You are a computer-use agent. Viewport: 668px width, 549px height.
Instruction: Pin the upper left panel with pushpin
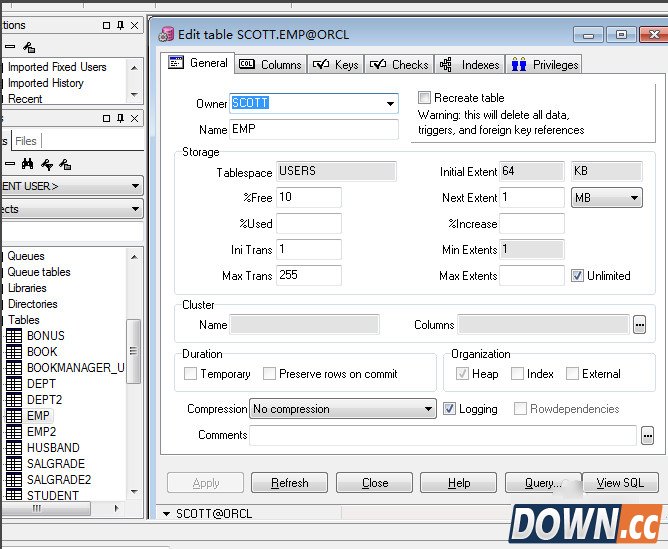tap(121, 25)
